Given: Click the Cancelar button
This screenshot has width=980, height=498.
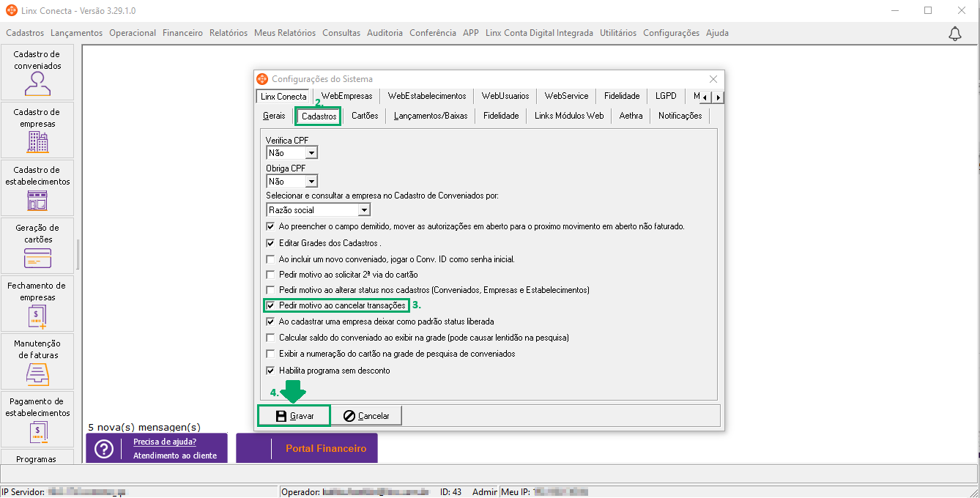Looking at the screenshot, I should tap(366, 415).
